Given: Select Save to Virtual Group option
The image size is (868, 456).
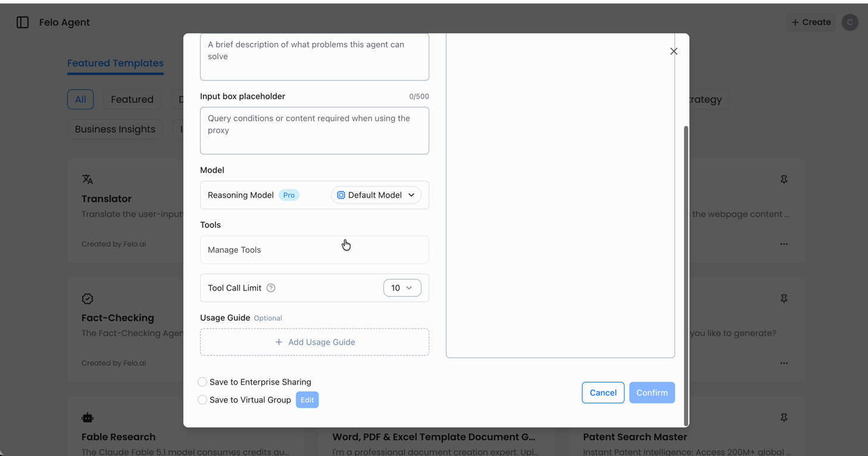Looking at the screenshot, I should point(202,400).
